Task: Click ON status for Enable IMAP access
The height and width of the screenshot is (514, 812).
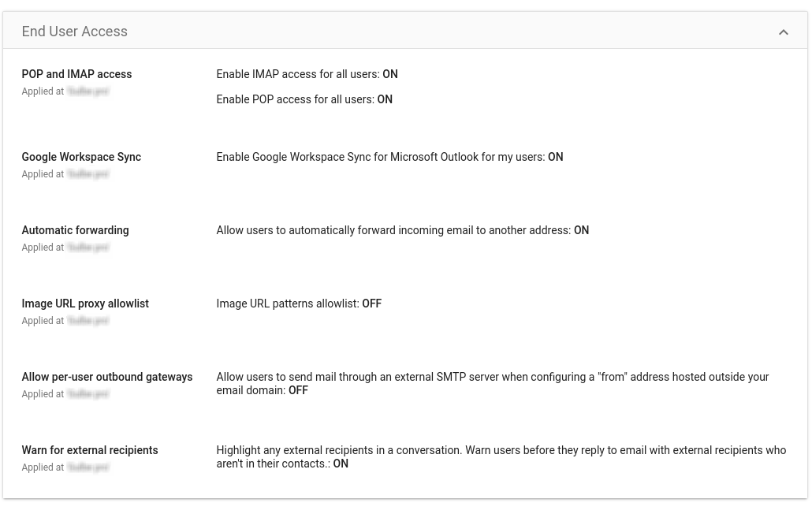Action: pos(389,74)
